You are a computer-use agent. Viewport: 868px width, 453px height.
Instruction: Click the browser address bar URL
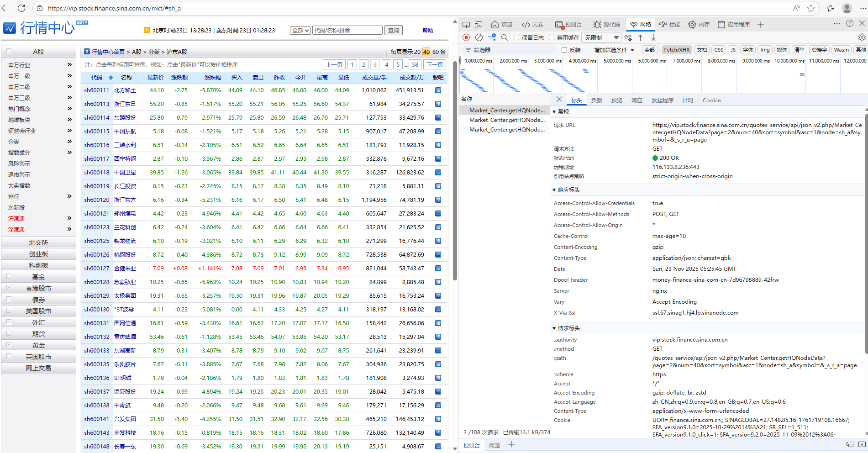pyautogui.click(x=114, y=8)
